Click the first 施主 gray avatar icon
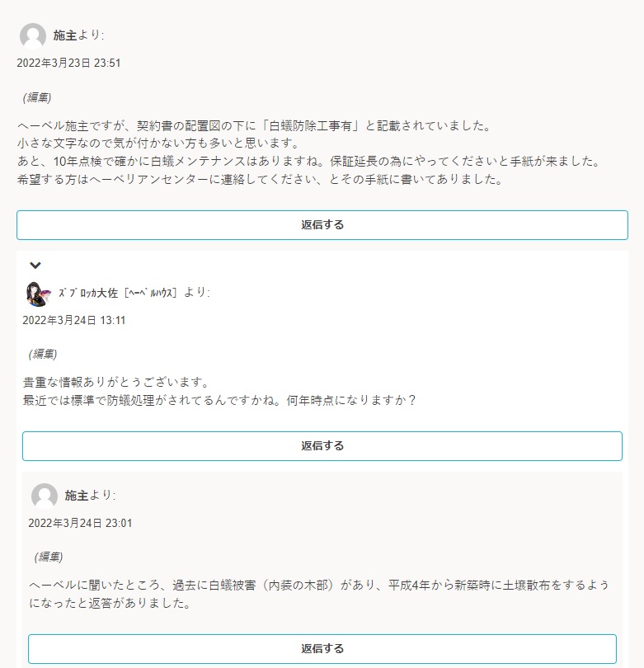 pyautogui.click(x=33, y=35)
